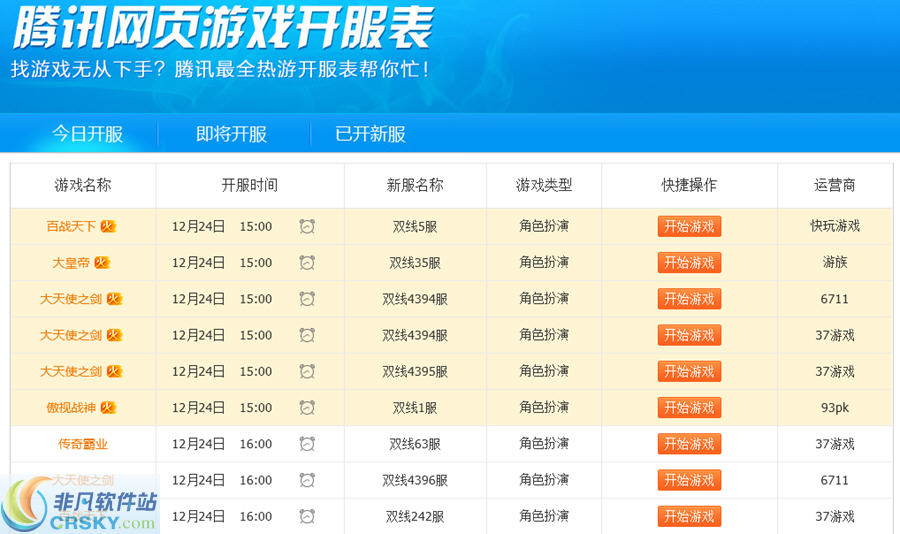Switch to the 今日开服 tab
Viewport: 900px width, 534px height.
[88, 134]
